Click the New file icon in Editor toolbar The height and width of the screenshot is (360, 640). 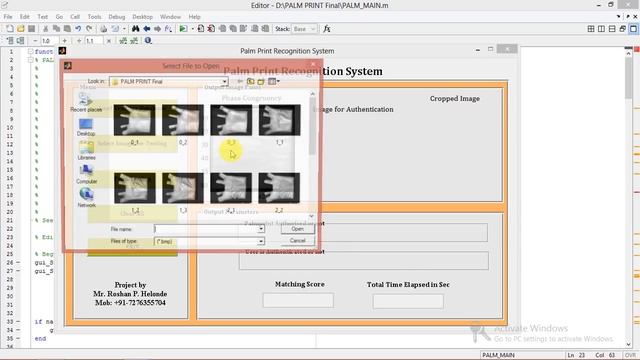(10, 29)
